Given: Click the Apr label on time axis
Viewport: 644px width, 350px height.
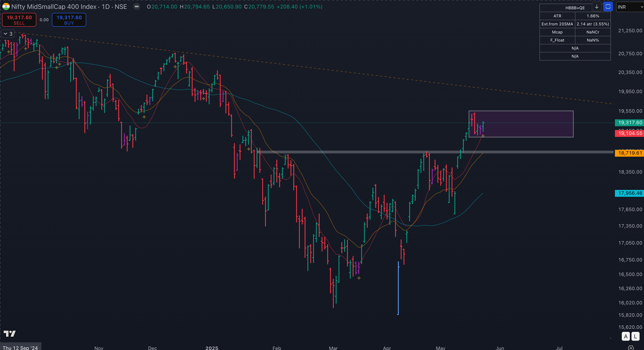Looking at the screenshot, I should (x=387, y=348).
